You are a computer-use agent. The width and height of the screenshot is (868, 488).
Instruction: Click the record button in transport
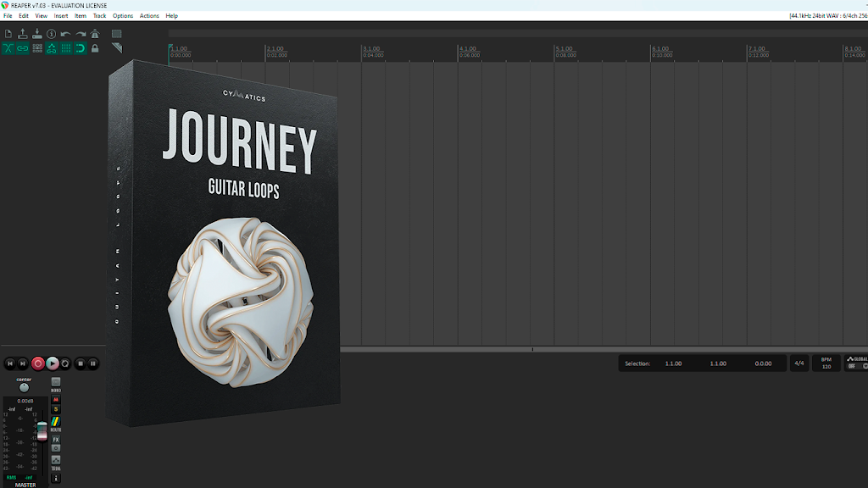[37, 363]
